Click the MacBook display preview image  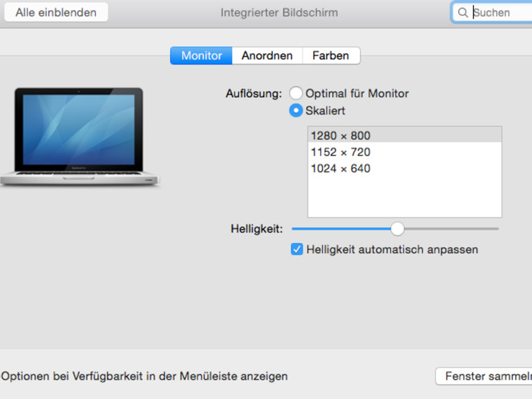tap(79, 137)
